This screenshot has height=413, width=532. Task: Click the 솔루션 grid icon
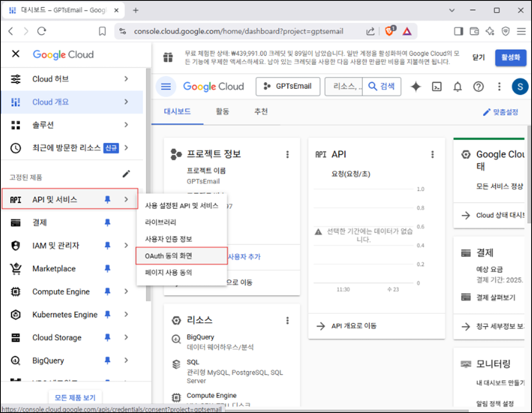tap(16, 125)
